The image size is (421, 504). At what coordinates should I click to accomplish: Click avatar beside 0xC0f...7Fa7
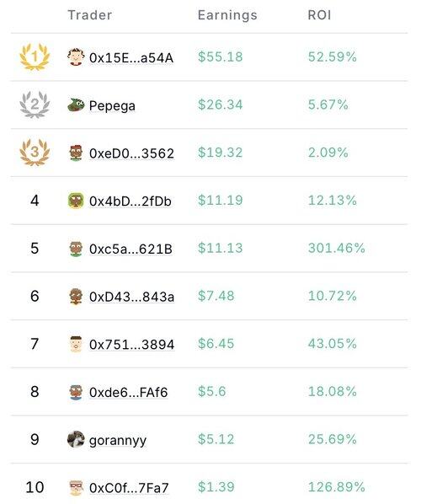click(x=76, y=487)
